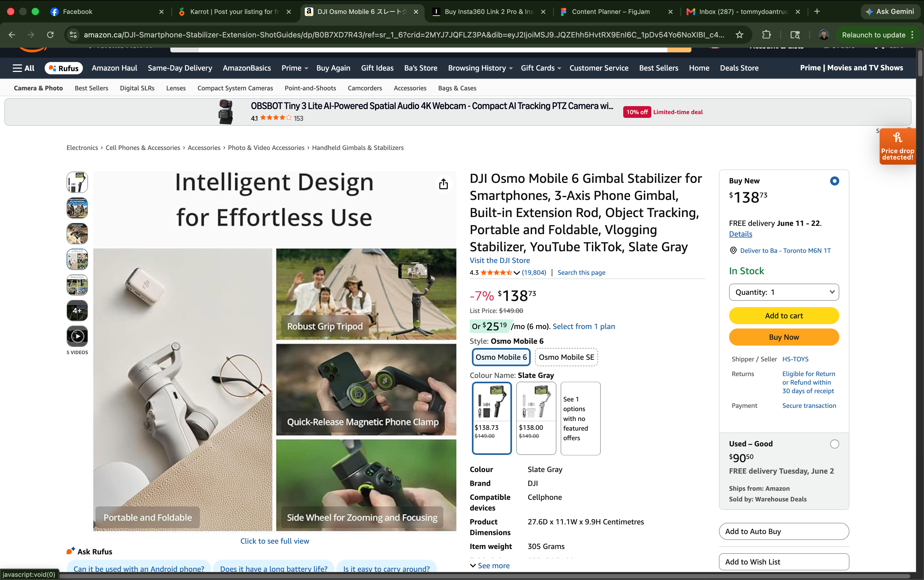
Task: Open the Rufus AI assistant
Action: 64,68
